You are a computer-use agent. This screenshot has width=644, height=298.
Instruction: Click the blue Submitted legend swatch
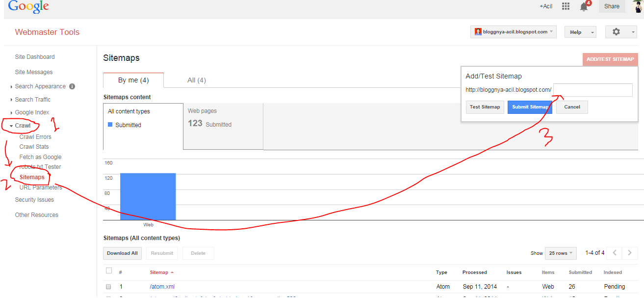[x=110, y=125]
